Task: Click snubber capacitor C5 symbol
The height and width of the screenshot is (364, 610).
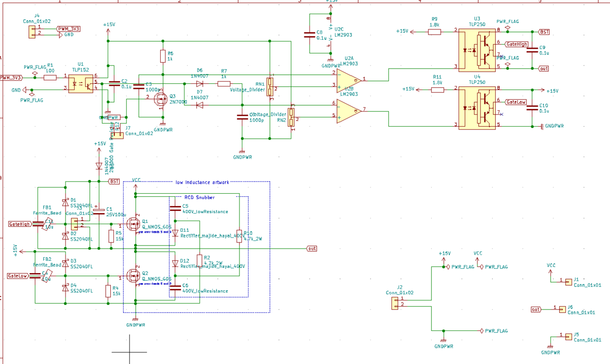Action: [x=174, y=208]
